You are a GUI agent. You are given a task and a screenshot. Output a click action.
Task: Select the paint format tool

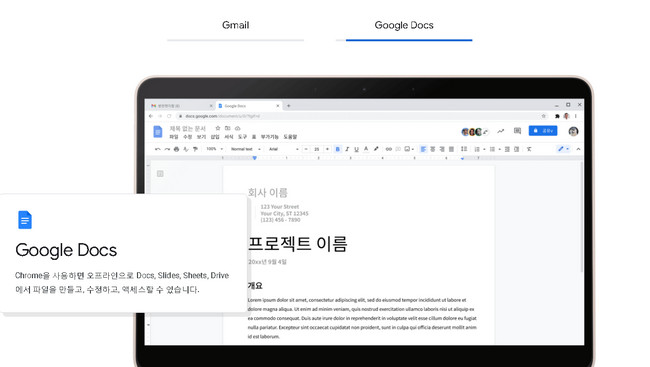[x=195, y=149]
